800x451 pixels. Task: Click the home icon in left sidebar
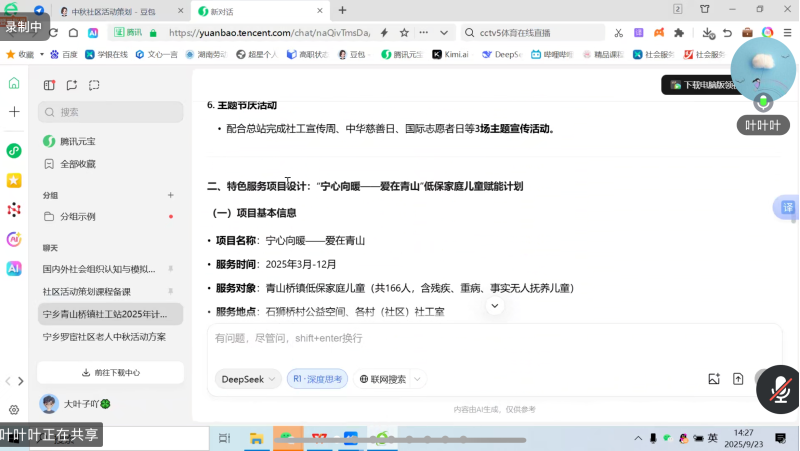pyautogui.click(x=14, y=83)
